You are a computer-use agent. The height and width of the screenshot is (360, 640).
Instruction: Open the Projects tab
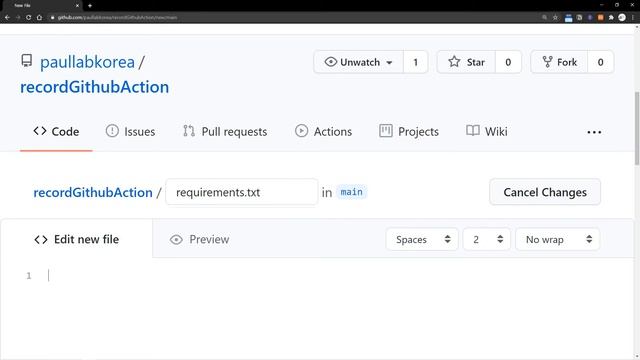pyautogui.click(x=409, y=131)
